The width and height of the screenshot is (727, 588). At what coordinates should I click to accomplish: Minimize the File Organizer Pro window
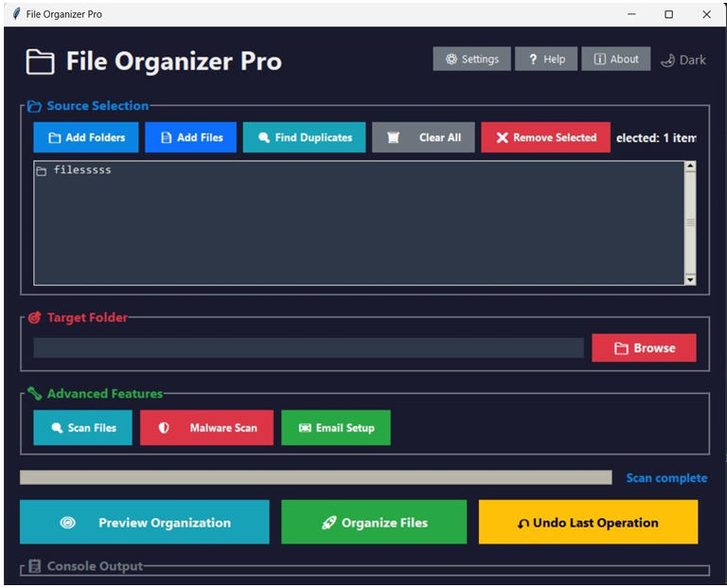(x=631, y=14)
